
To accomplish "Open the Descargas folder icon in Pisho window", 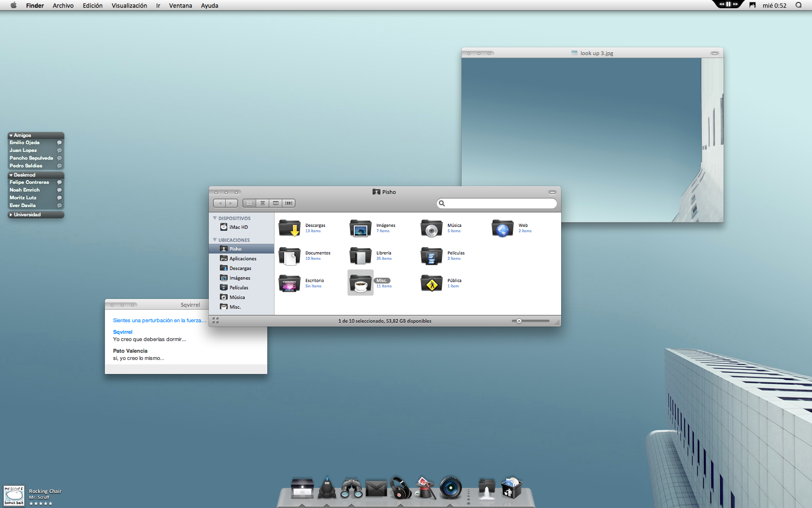I will click(x=290, y=228).
